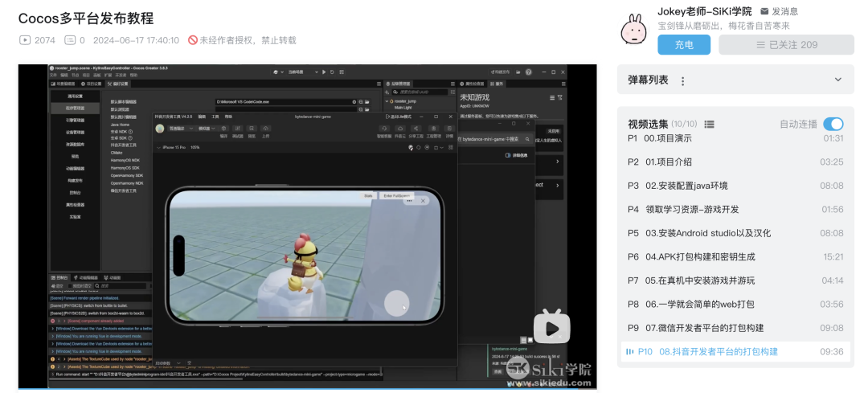Click the no-repost prohibited icon
868x393 pixels.
click(x=193, y=40)
